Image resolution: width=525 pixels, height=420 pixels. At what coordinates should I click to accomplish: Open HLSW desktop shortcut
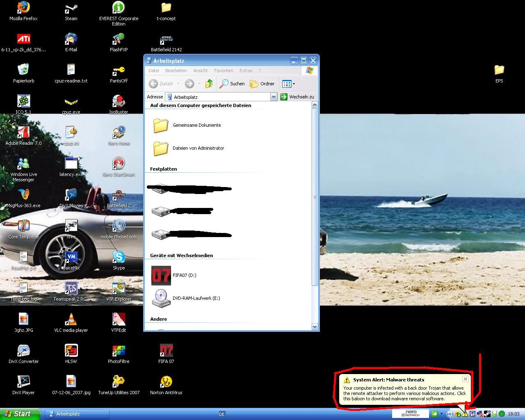[x=71, y=354]
